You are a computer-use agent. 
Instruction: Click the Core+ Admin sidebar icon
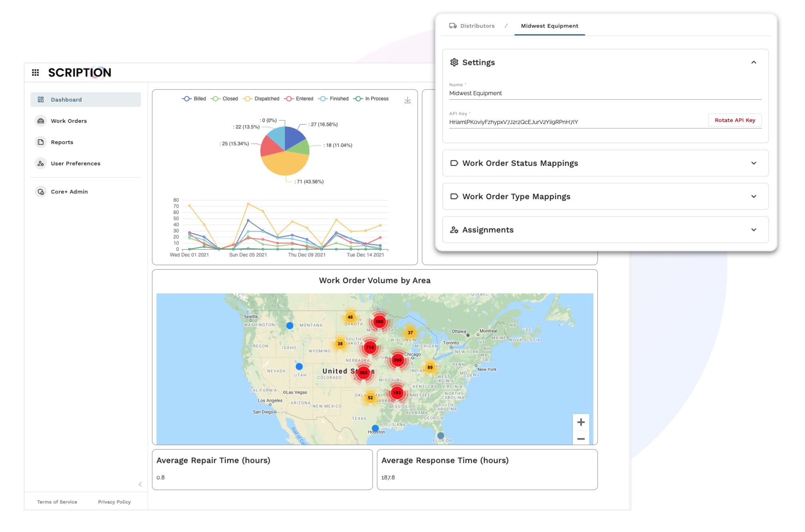tap(41, 192)
